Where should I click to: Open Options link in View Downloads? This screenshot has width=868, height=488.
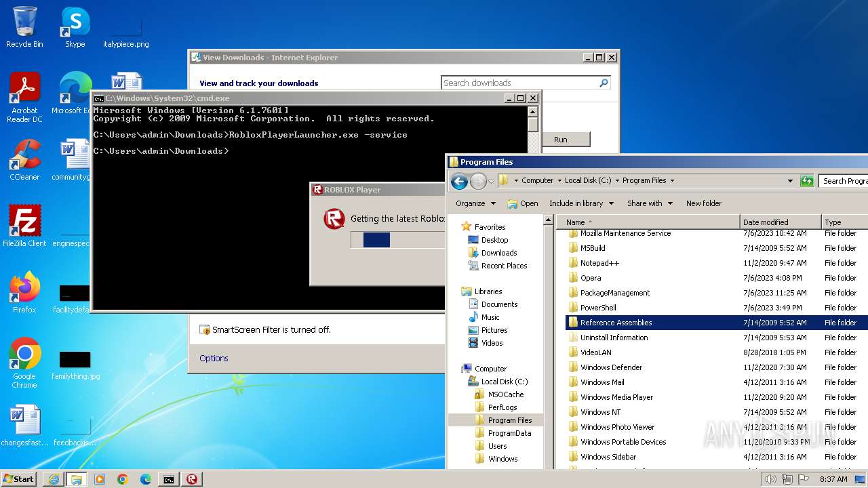point(214,358)
